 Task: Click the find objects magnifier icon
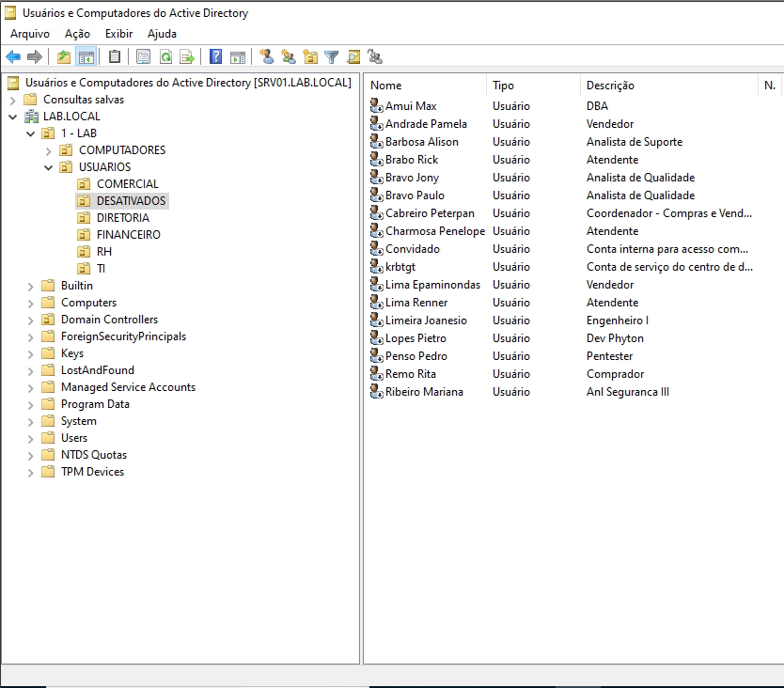pos(353,57)
